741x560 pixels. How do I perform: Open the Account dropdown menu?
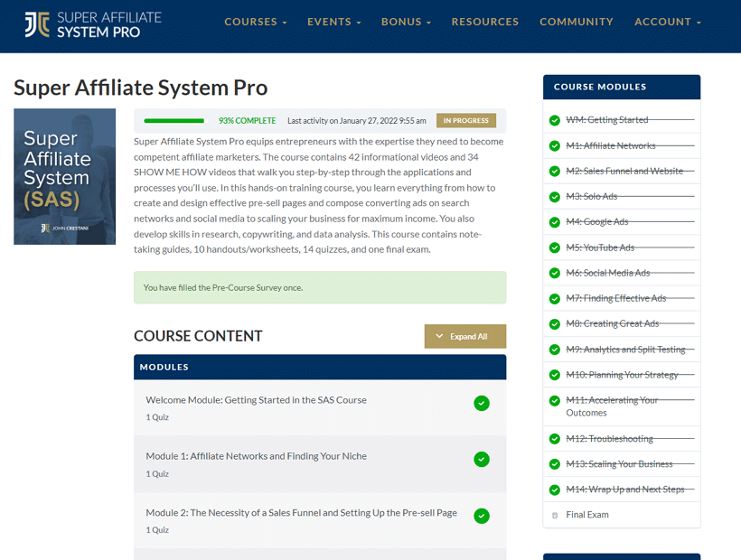point(667,22)
